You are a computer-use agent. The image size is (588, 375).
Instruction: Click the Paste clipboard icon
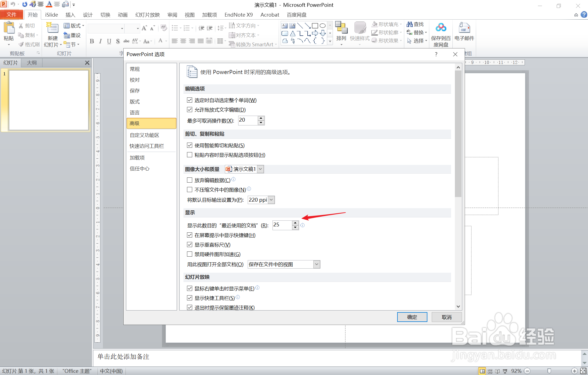[x=9, y=28]
